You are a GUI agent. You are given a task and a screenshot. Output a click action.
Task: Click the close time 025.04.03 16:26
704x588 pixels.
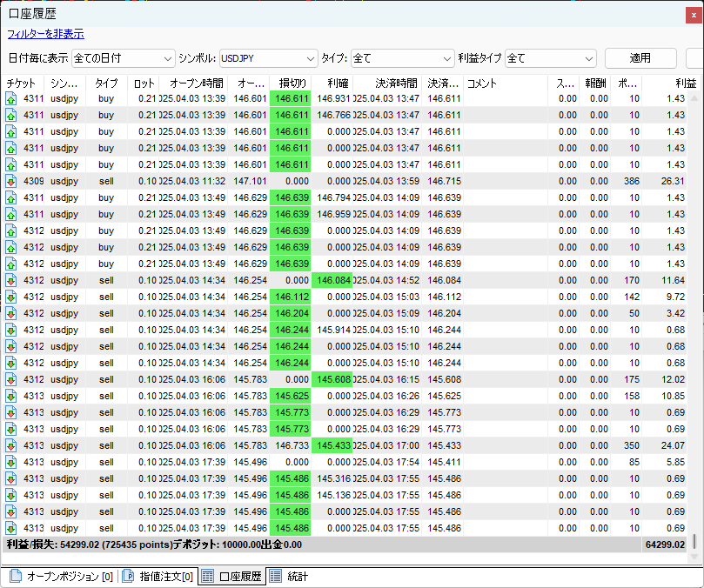pos(386,397)
